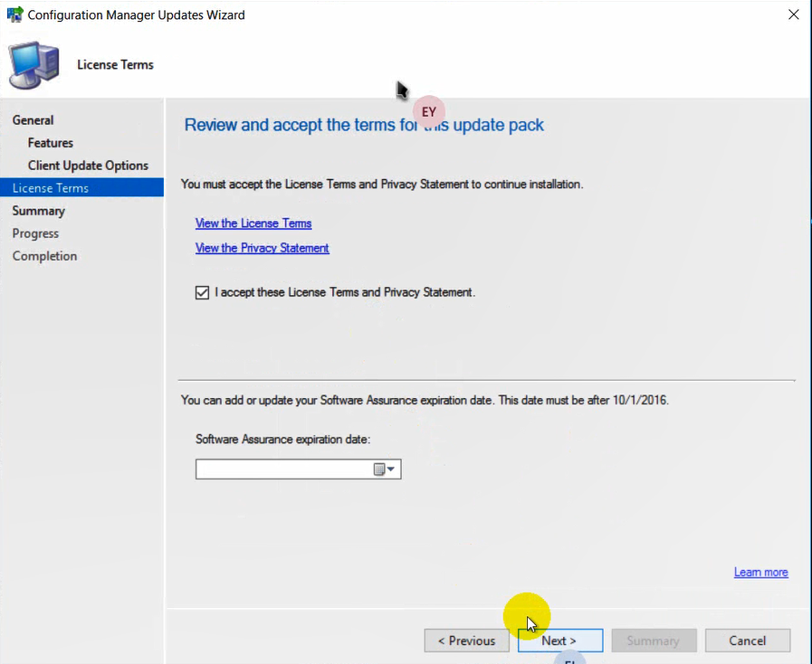Select the License Terms sidebar step

(x=81, y=188)
